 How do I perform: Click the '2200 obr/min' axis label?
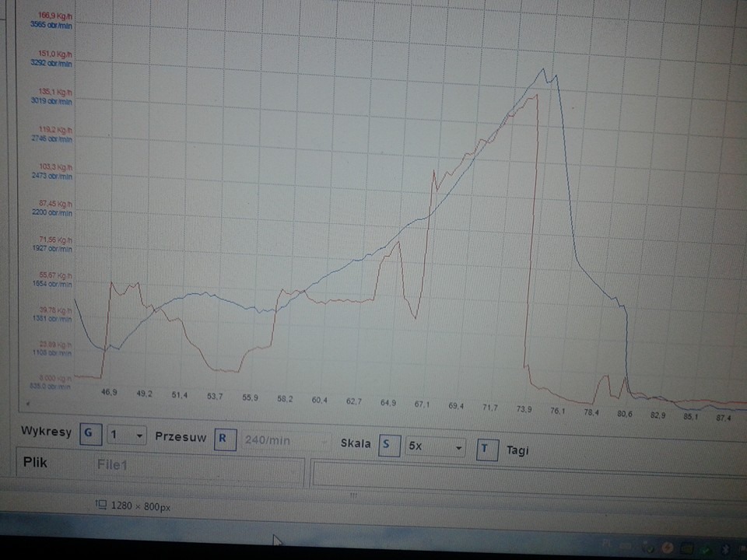tap(52, 212)
